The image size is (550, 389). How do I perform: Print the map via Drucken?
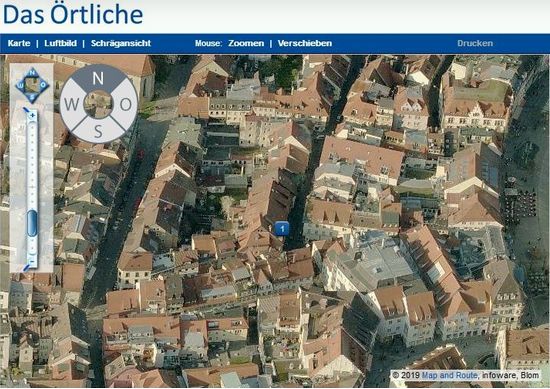475,43
